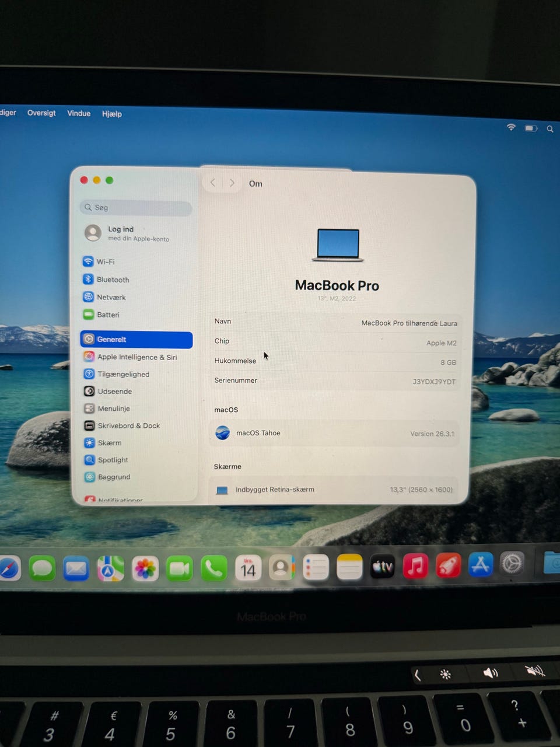The width and height of the screenshot is (560, 747).
Task: Open App Store from the Dock
Action: 481,564
